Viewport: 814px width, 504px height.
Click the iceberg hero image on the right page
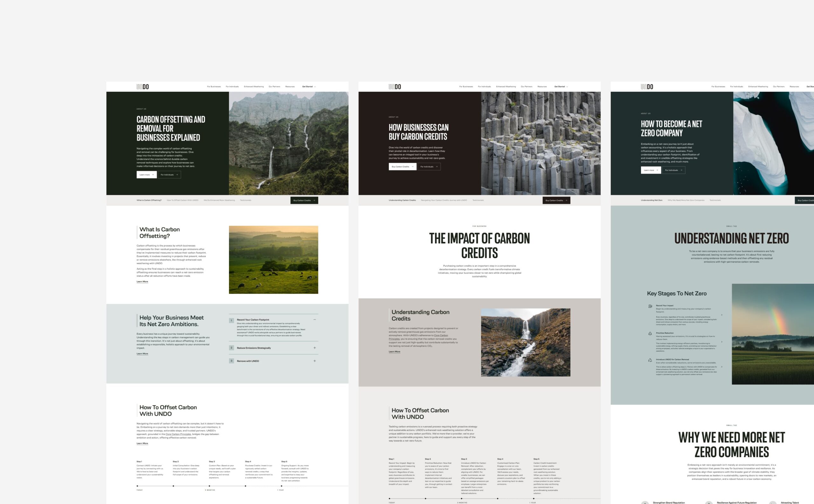tap(774, 143)
